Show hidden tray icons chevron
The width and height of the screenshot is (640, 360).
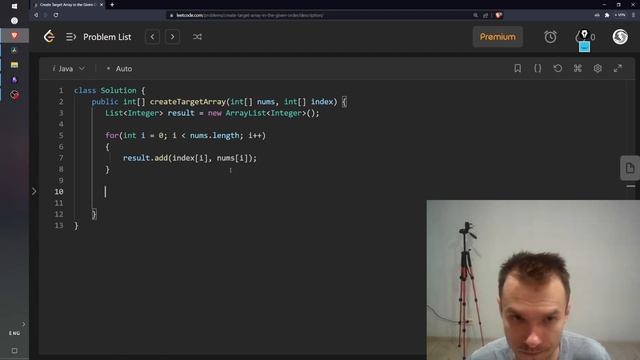point(23,324)
